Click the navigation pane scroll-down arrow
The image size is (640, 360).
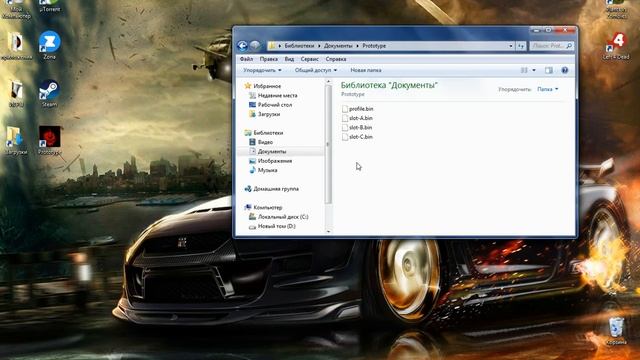click(328, 231)
